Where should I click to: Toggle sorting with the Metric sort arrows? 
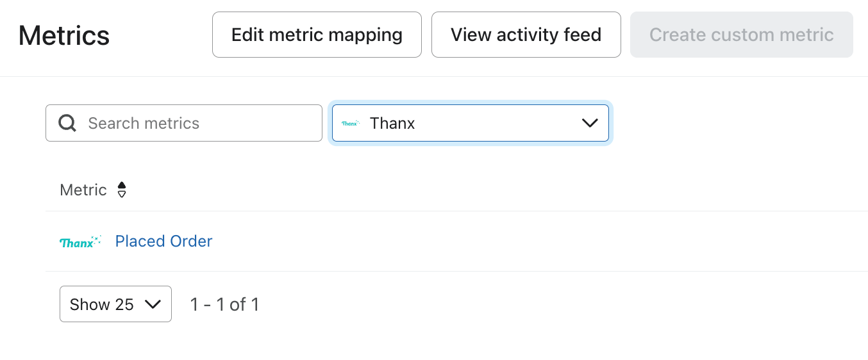pyautogui.click(x=122, y=190)
